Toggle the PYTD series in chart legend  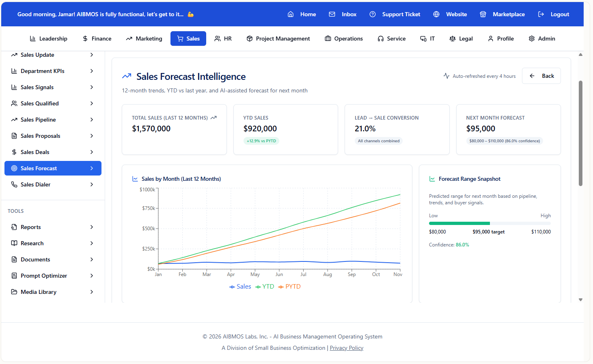pyautogui.click(x=289, y=287)
